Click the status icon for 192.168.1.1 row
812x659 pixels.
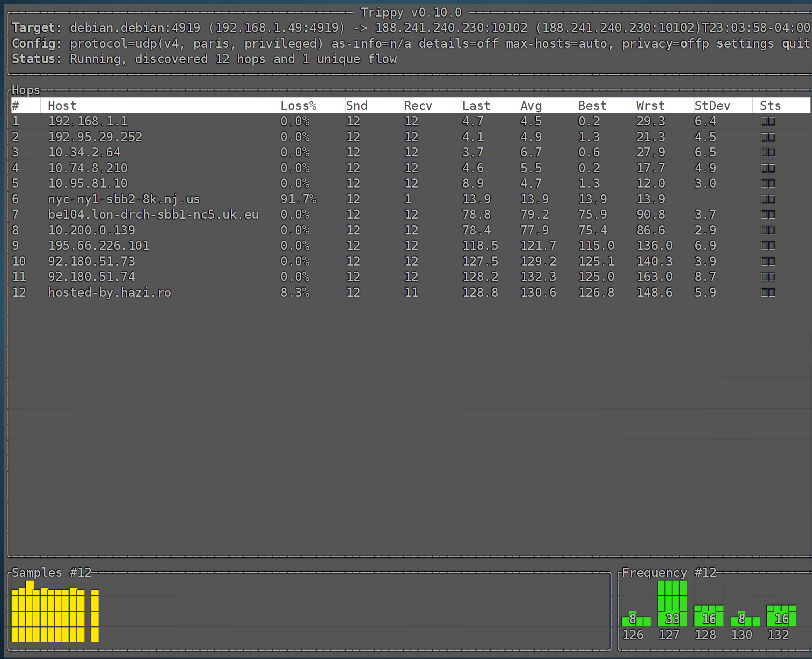coord(768,121)
